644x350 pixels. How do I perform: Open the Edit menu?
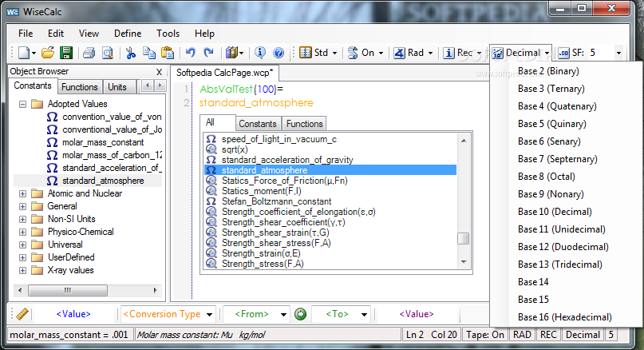[x=55, y=34]
